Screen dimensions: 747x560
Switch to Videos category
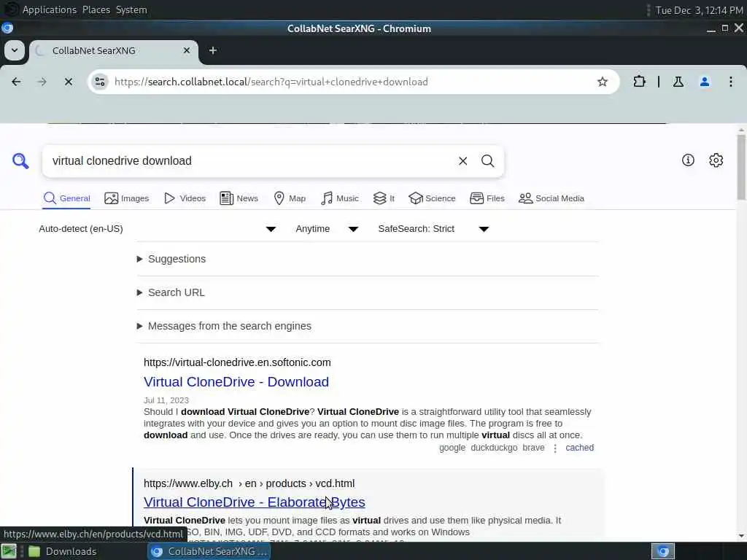pyautogui.click(x=185, y=198)
